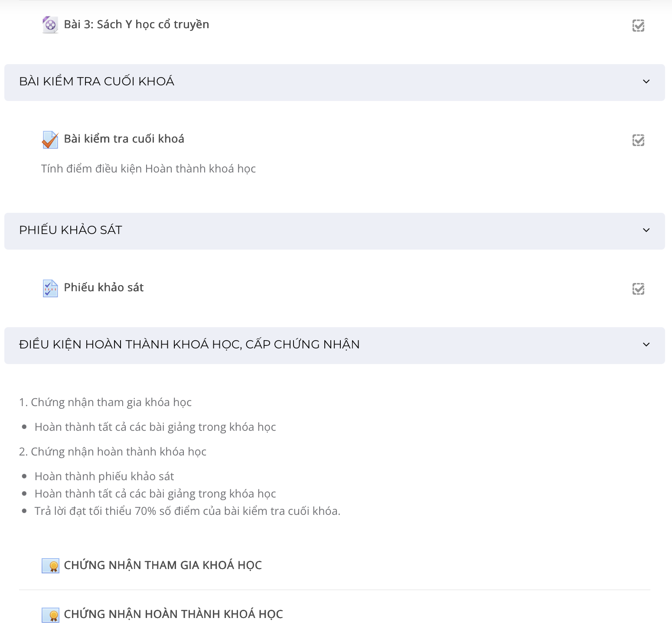Collapse the PHIẾU KHẢO SÁT section chevron
The height and width of the screenshot is (631, 672).
click(x=646, y=230)
